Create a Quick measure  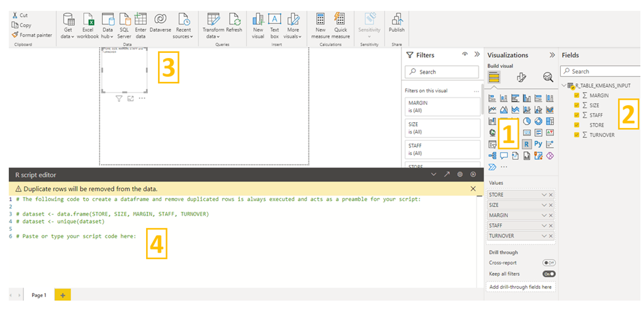point(341,25)
